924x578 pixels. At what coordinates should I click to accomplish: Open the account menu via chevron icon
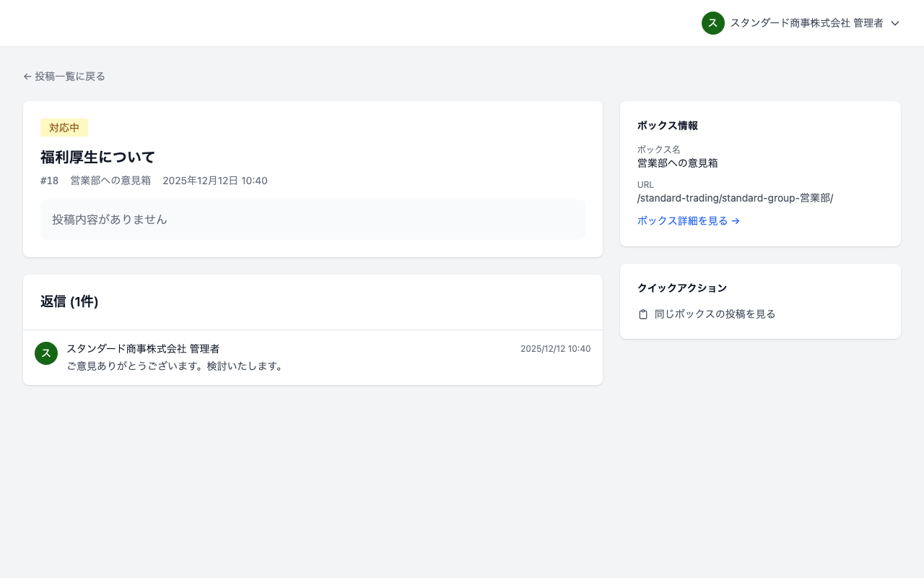pos(895,23)
